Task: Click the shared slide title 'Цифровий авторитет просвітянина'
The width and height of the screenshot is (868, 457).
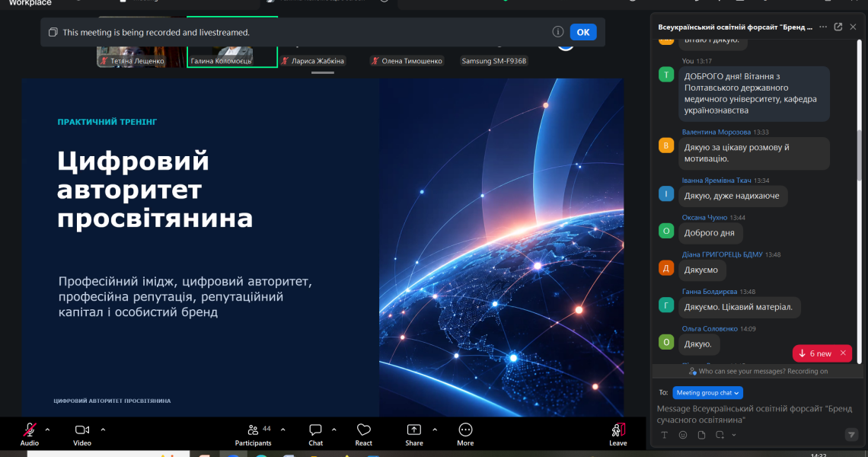Action: point(155,190)
